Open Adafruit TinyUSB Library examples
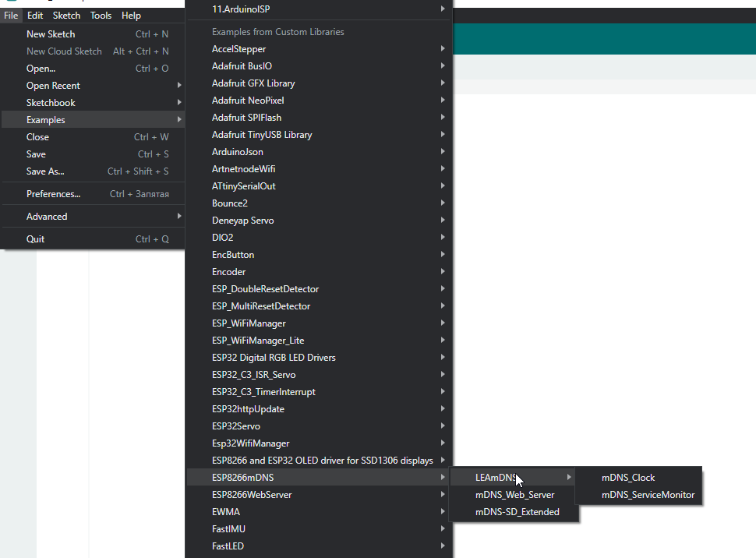Screen dimensions: 756x558 [319, 135]
